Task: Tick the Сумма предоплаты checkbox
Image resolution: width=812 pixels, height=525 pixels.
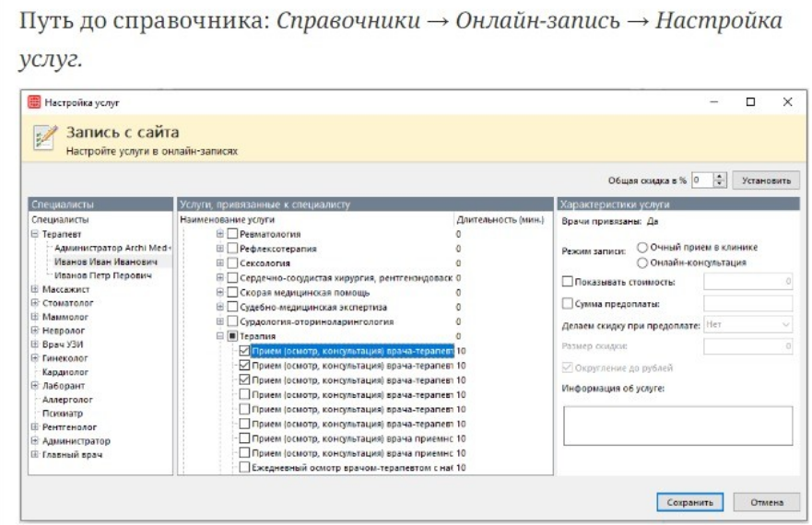Action: click(567, 303)
